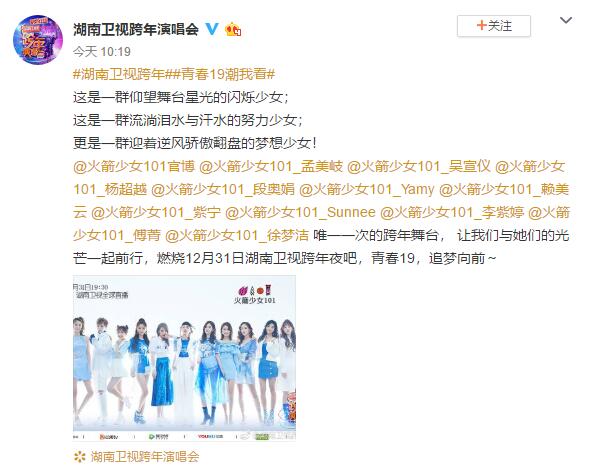Click the crown membership badge icon
This screenshot has width=589, height=471.
point(233,29)
